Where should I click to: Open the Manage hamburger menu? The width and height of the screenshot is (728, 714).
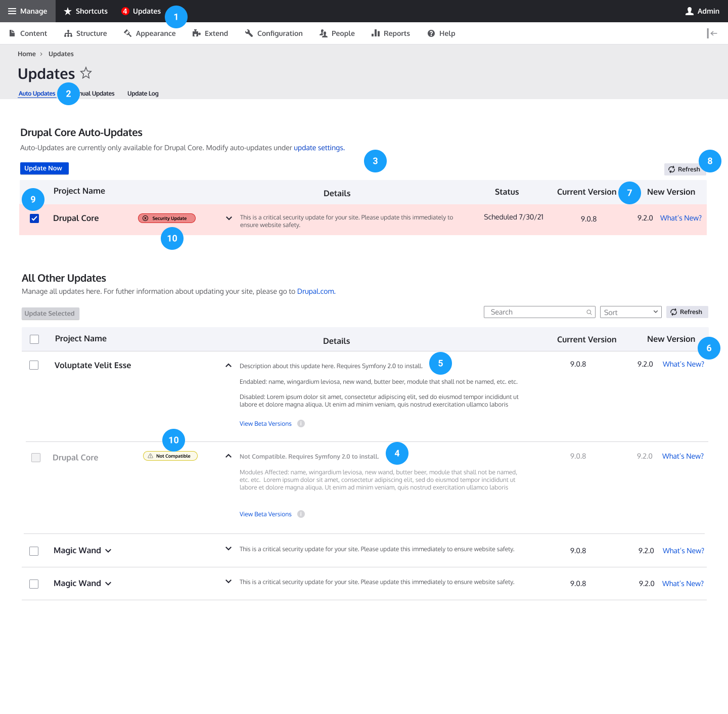pos(27,11)
